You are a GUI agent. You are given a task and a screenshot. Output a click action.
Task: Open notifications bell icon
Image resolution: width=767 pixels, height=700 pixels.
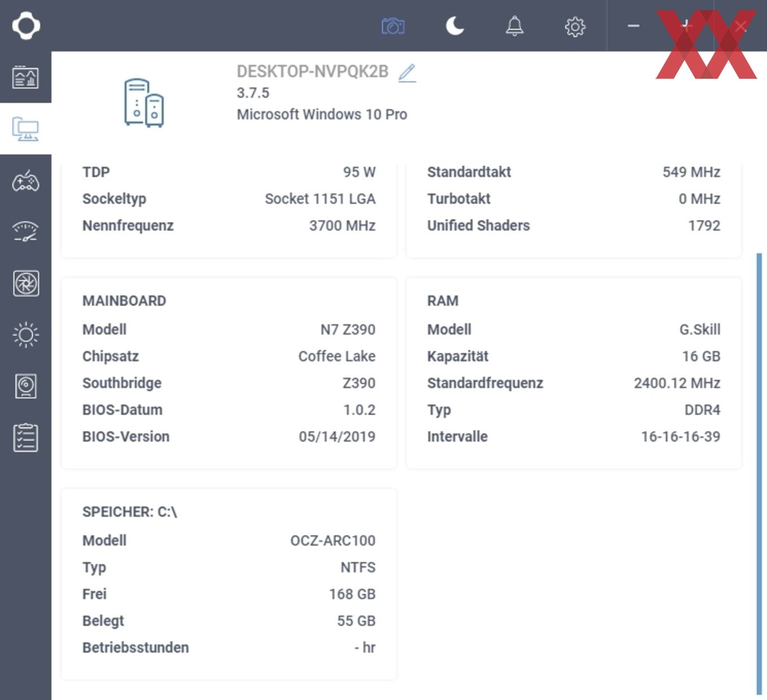tap(514, 26)
